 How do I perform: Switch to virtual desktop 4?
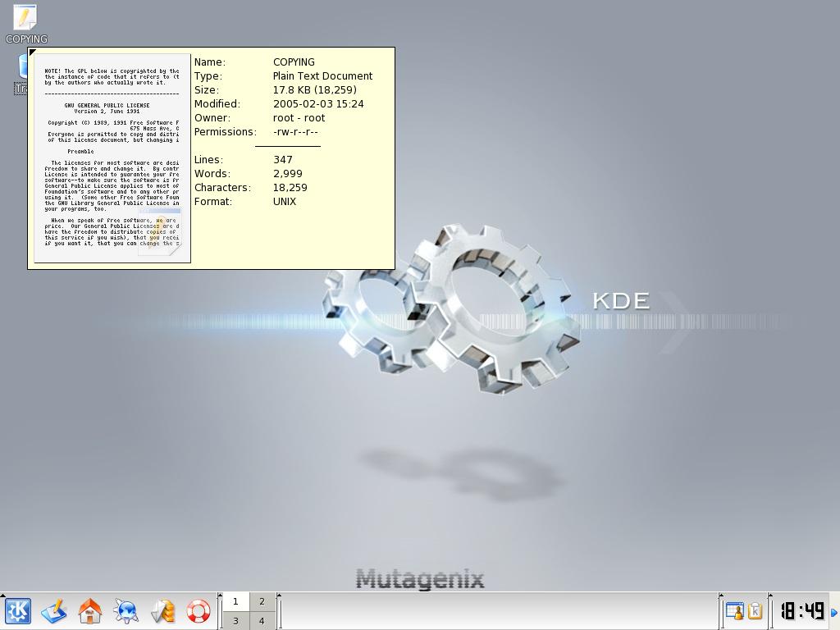262,620
